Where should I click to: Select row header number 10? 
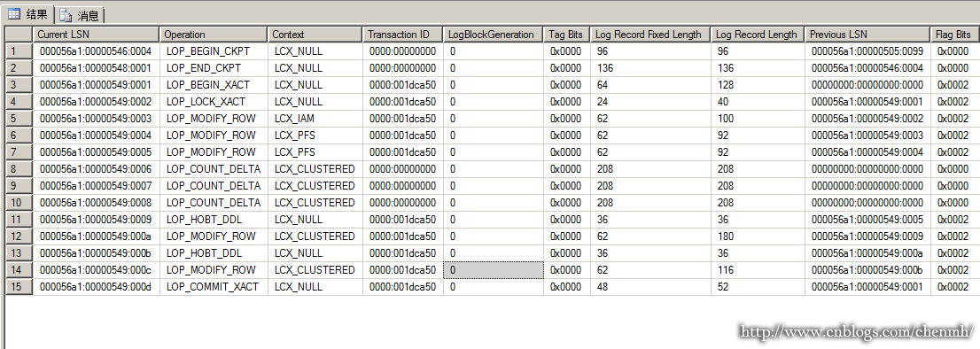[x=19, y=203]
